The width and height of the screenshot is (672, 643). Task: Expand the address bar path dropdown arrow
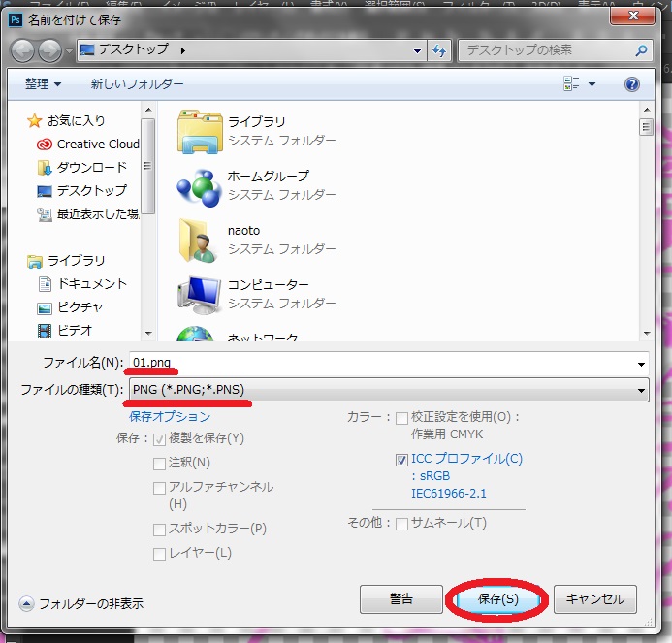pyautogui.click(x=417, y=51)
